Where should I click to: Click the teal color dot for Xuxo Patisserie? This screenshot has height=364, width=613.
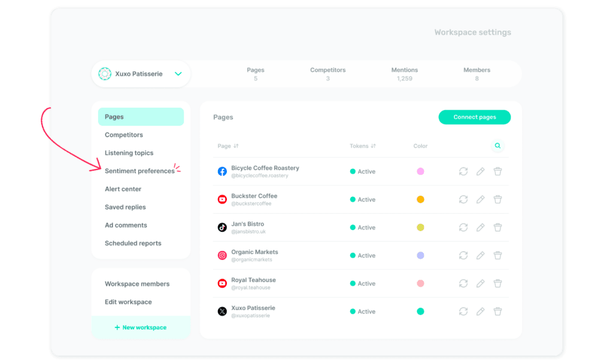pyautogui.click(x=420, y=311)
